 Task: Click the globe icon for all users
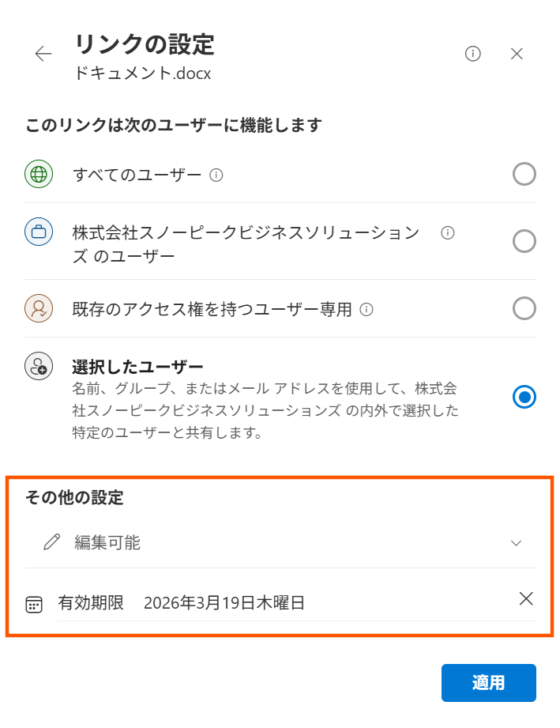pyautogui.click(x=39, y=174)
